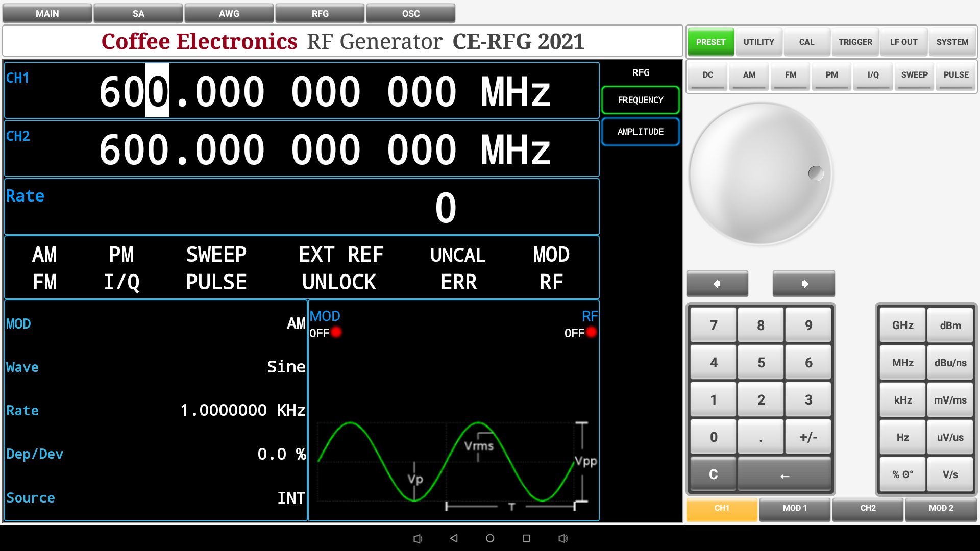Select the RFG tab
Image resolution: width=980 pixels, height=551 pixels.
[x=320, y=13]
